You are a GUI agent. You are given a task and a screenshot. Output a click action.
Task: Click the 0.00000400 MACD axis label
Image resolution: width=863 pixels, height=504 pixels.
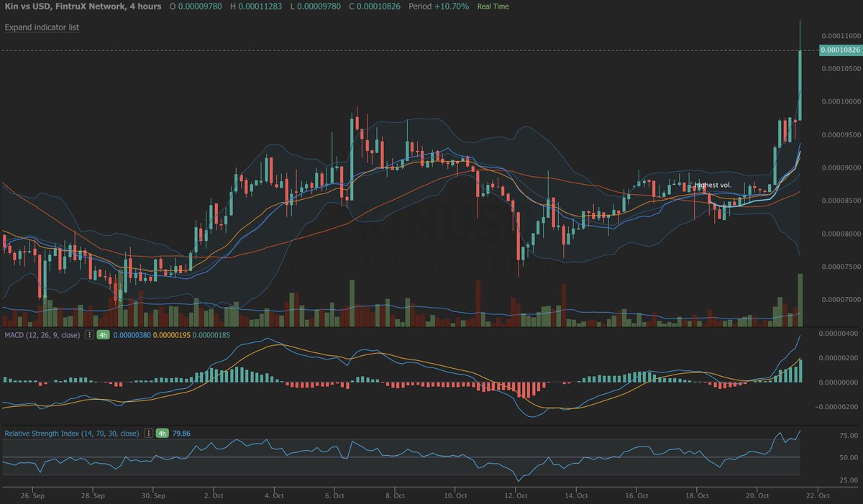pyautogui.click(x=839, y=334)
